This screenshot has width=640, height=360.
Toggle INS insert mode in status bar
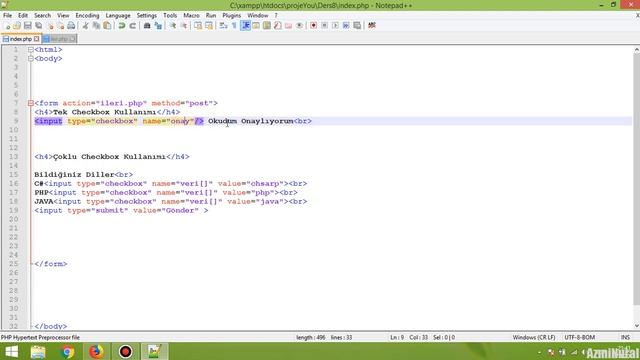click(625, 338)
